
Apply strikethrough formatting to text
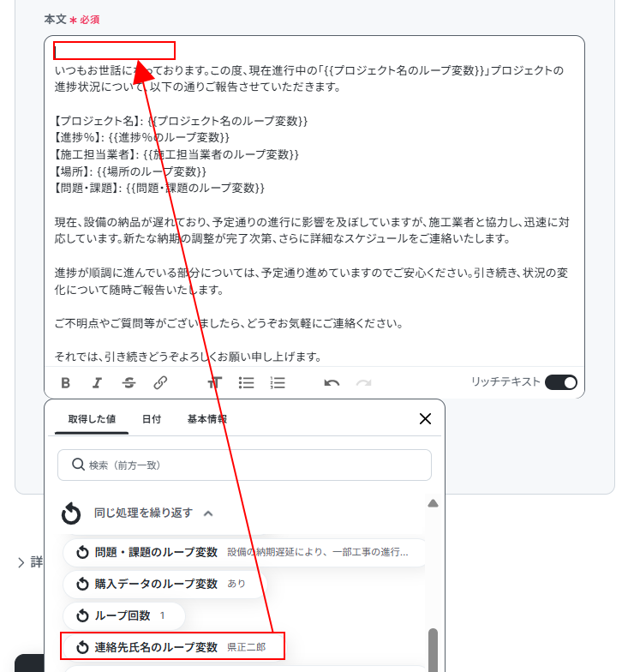(x=129, y=382)
